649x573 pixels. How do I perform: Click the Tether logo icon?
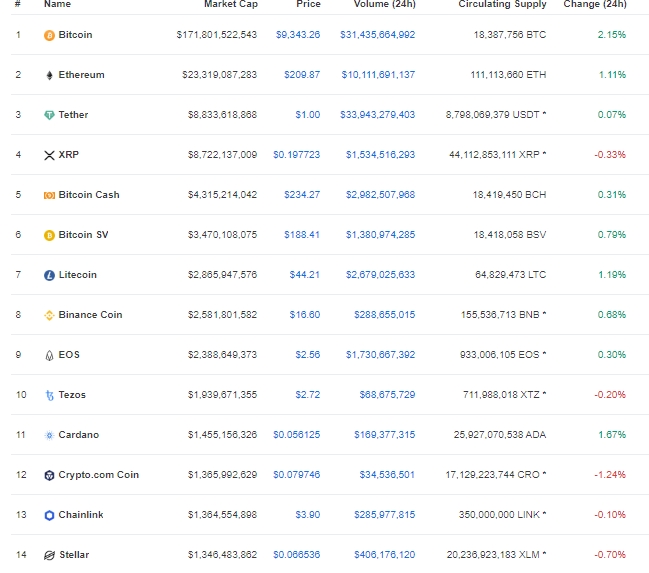point(49,115)
